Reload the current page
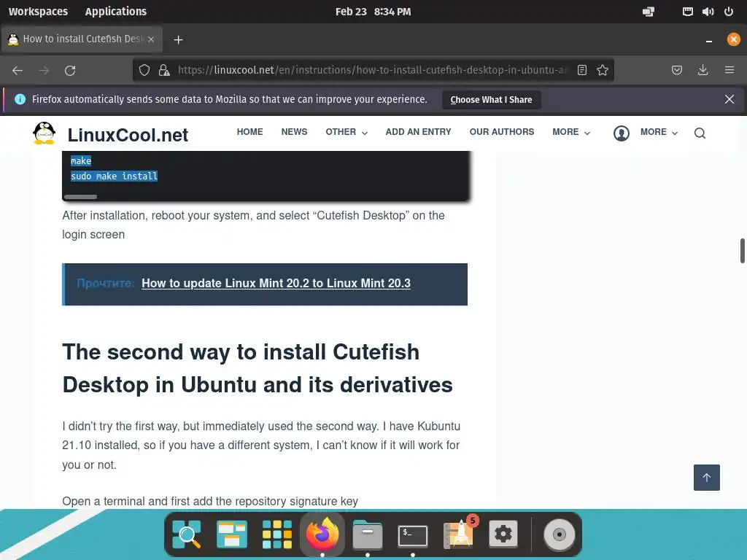The width and height of the screenshot is (747, 560). click(x=70, y=71)
